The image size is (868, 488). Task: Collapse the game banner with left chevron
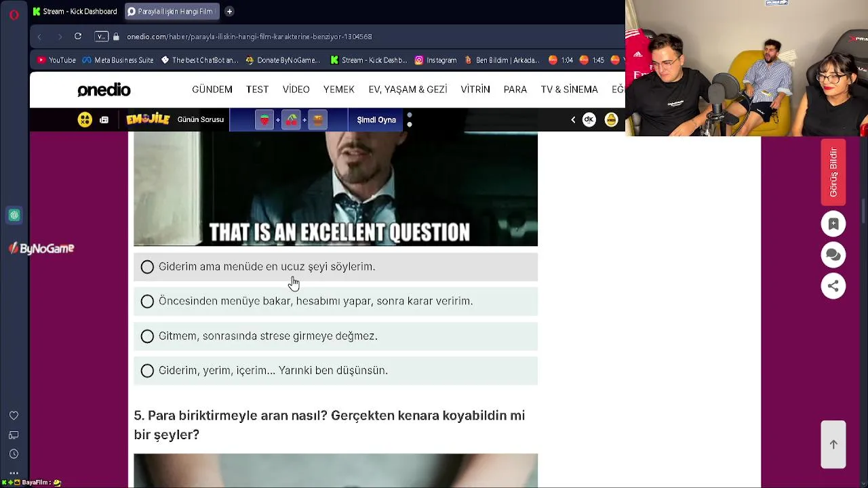point(573,120)
